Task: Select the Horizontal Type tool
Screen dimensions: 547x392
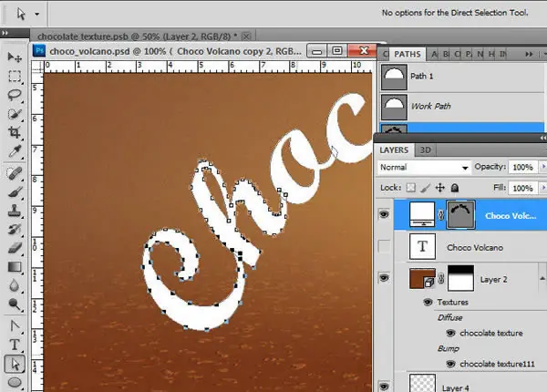Action: pyautogui.click(x=15, y=345)
